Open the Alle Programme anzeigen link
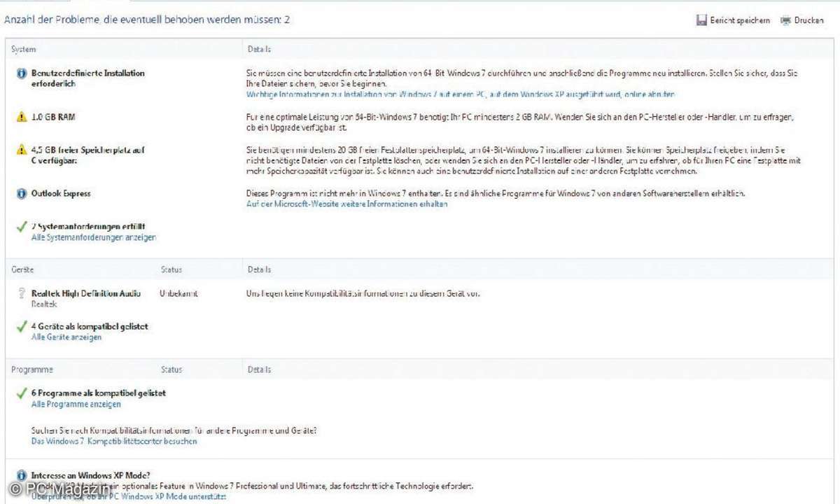The width and height of the screenshot is (840, 504). click(x=76, y=404)
